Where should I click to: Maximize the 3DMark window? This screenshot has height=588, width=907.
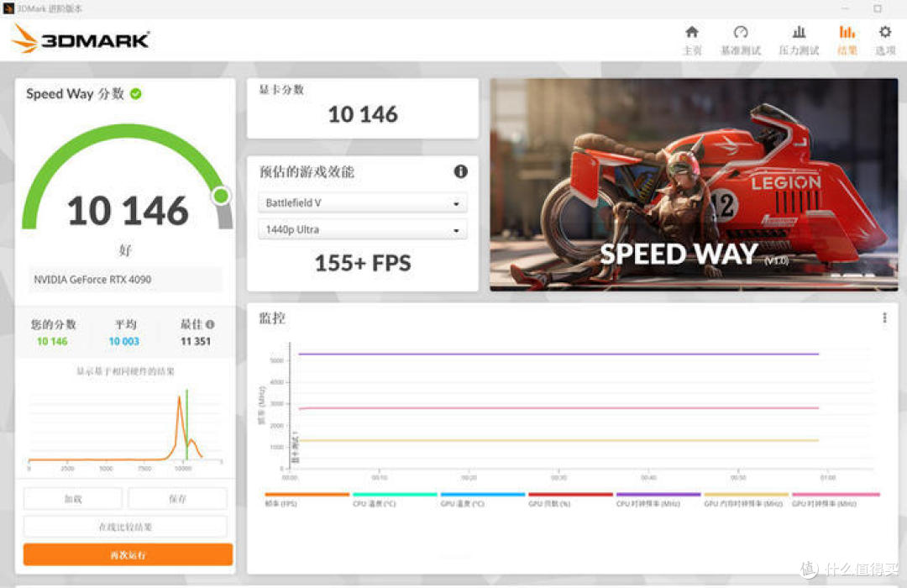click(x=878, y=8)
